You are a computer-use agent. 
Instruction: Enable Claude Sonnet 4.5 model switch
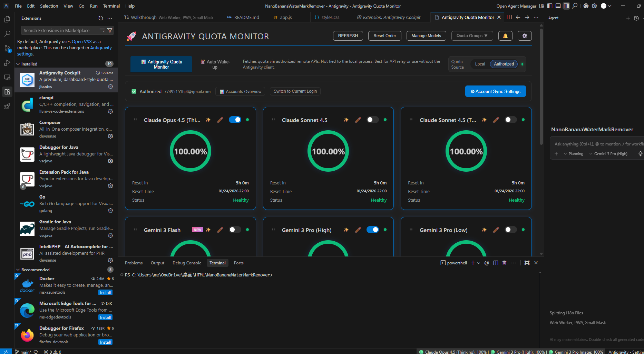pyautogui.click(x=373, y=120)
